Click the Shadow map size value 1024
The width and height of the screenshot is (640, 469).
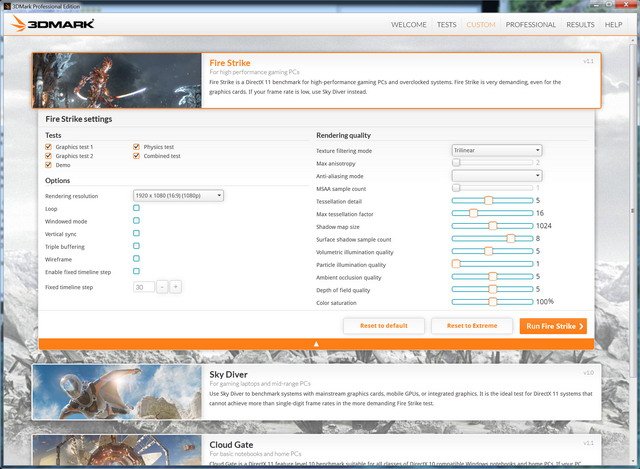tap(544, 226)
